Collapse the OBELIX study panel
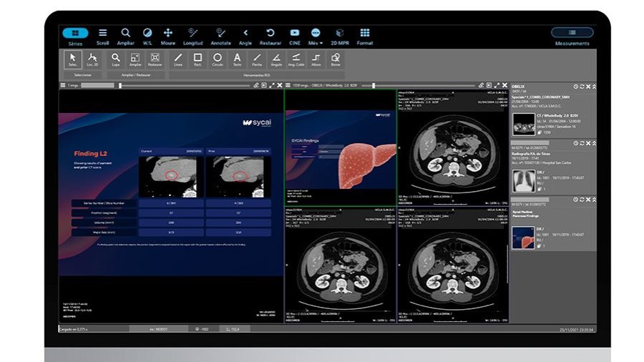This screenshot has height=362, width=644. (594, 87)
